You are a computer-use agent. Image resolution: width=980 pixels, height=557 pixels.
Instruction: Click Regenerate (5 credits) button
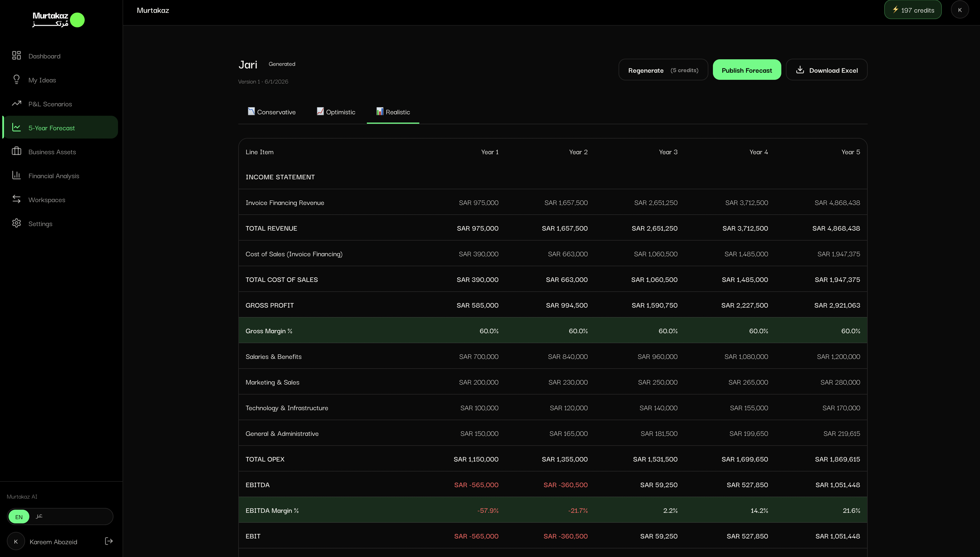click(663, 70)
